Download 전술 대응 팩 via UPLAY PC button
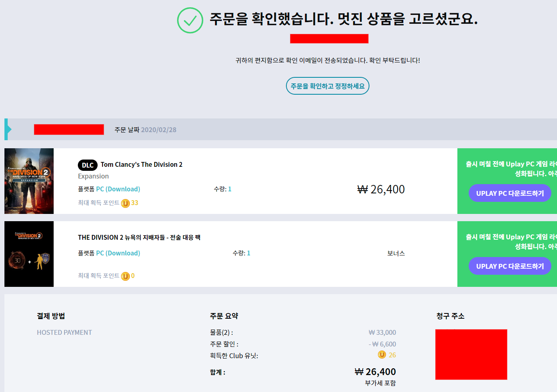This screenshot has width=557, height=392. [510, 266]
